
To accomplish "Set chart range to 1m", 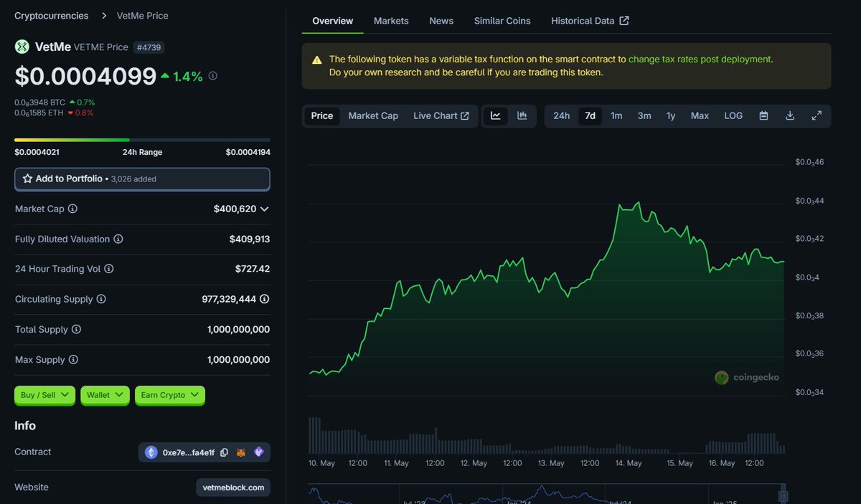I will point(616,115).
